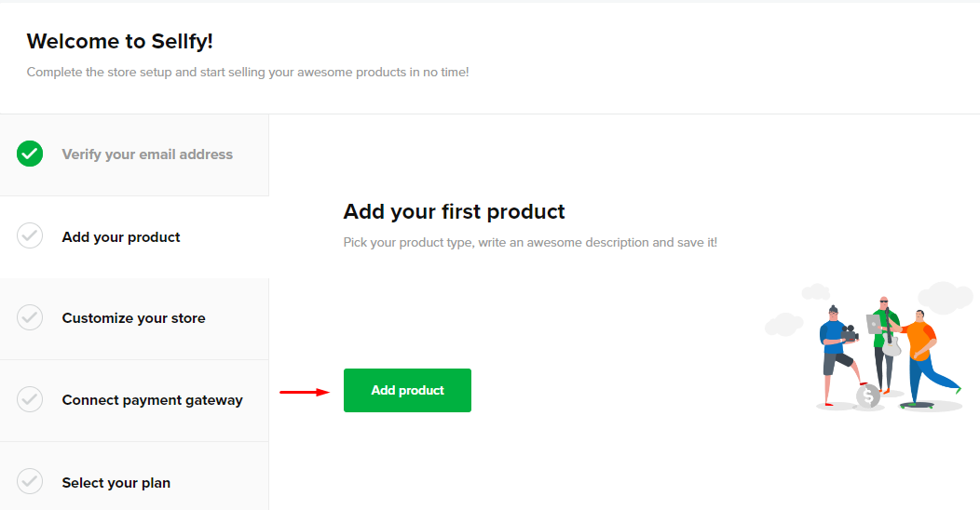The width and height of the screenshot is (980, 510).
Task: Click the Pick your product type description text
Action: (x=530, y=242)
